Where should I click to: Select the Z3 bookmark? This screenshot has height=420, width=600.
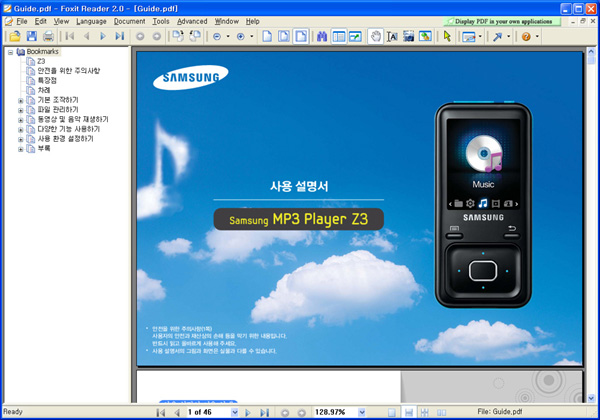coord(41,61)
